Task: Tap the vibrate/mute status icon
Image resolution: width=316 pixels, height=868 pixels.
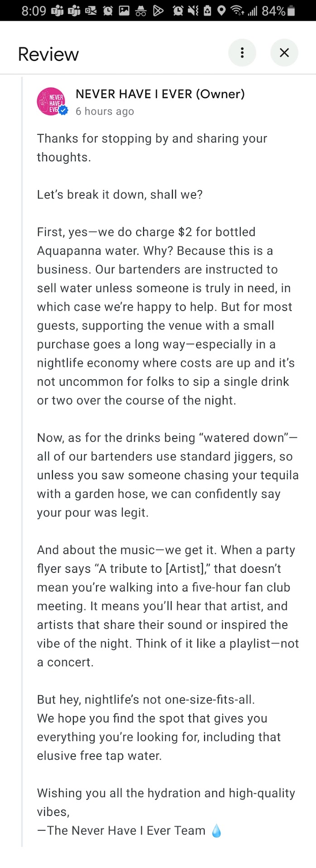Action: [x=192, y=10]
